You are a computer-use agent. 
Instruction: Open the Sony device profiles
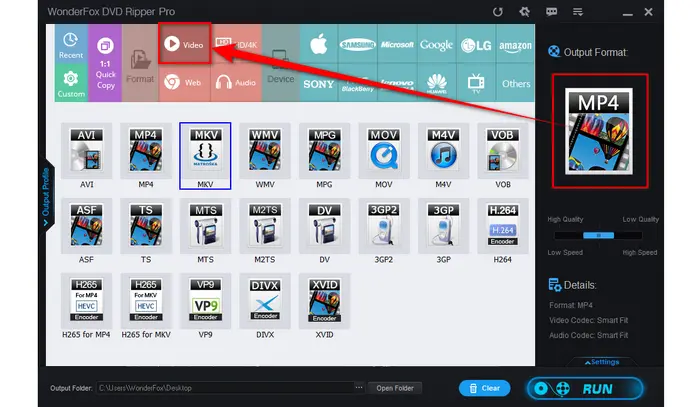[319, 83]
